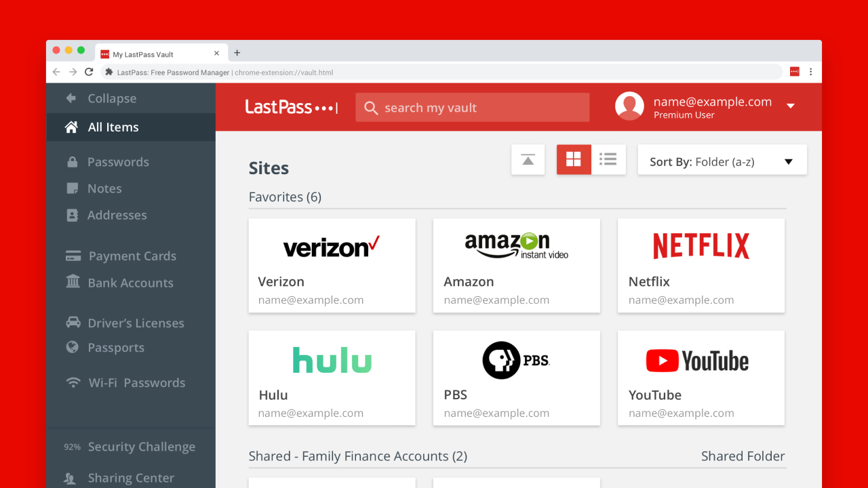Click the Driver's Licenses car icon
Screen dimensions: 868x488
pos(73,322)
